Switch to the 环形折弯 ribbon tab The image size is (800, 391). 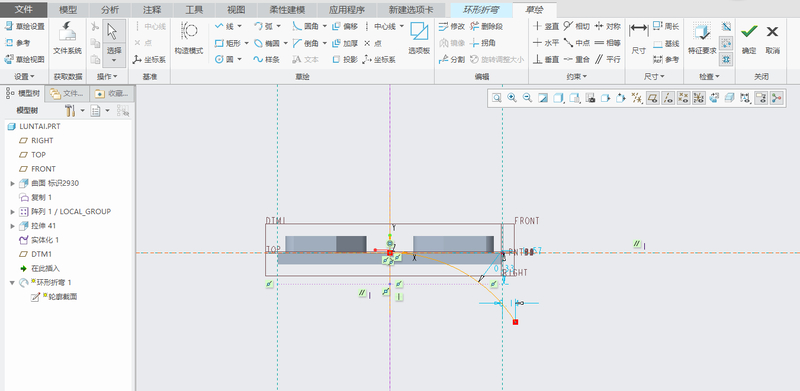coord(482,10)
